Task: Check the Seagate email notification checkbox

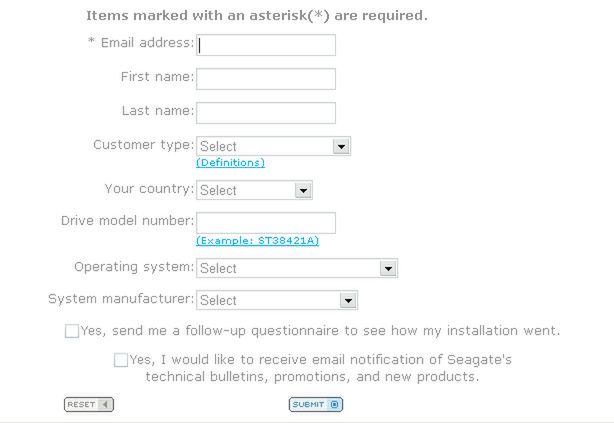Action: (121, 360)
